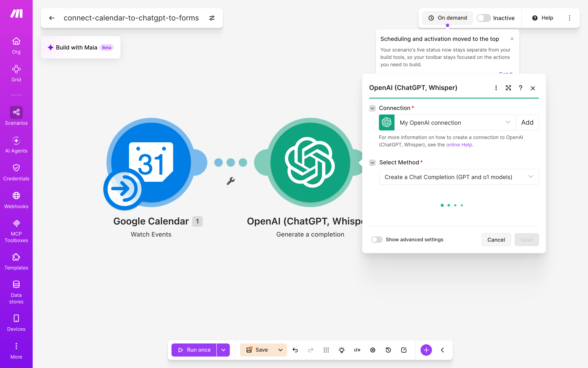Open My OpenAI connection dropdown

455,122
